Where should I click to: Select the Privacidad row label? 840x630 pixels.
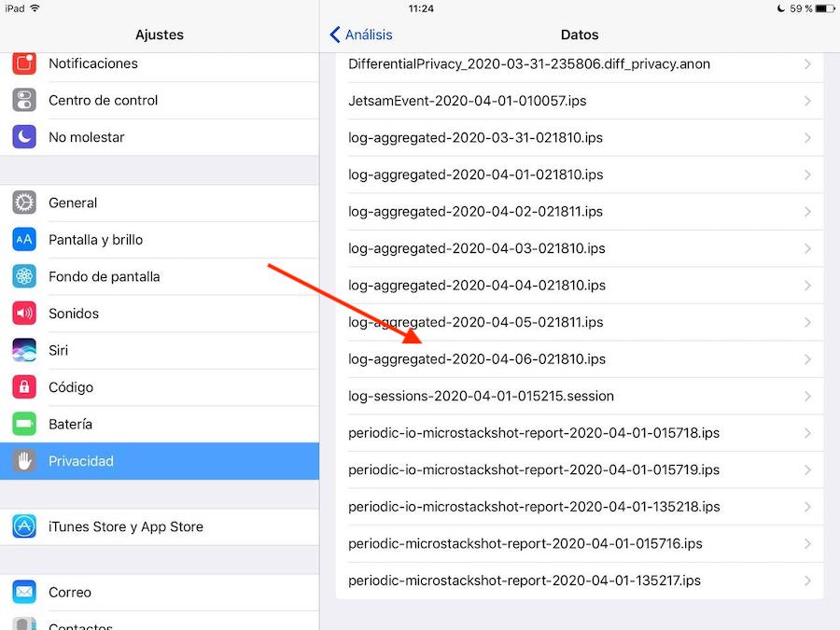(x=81, y=461)
